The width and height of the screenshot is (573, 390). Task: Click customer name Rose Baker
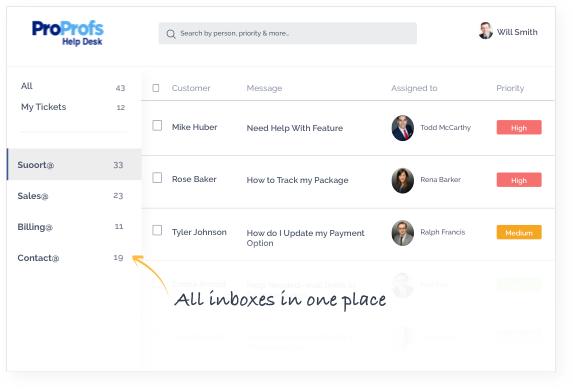(x=194, y=179)
